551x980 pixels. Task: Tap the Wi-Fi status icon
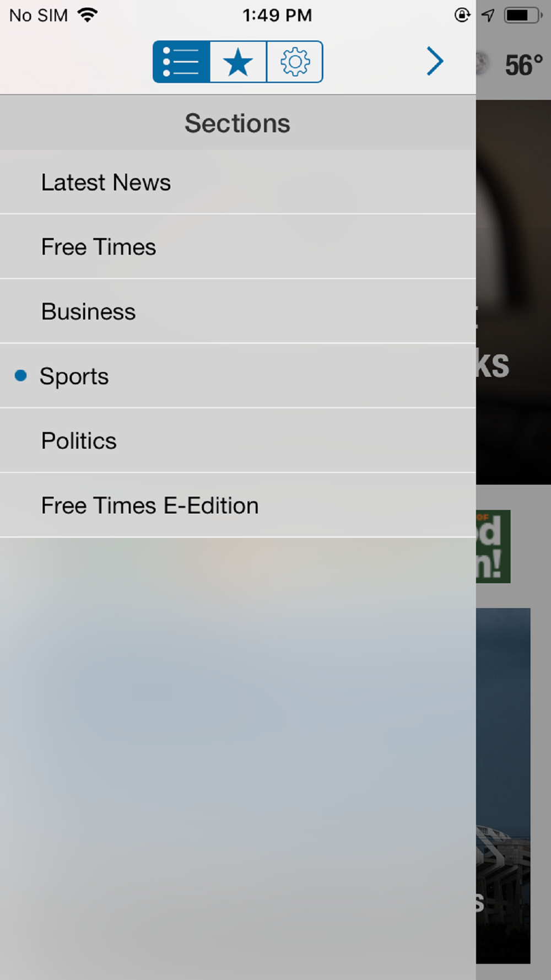tap(88, 15)
